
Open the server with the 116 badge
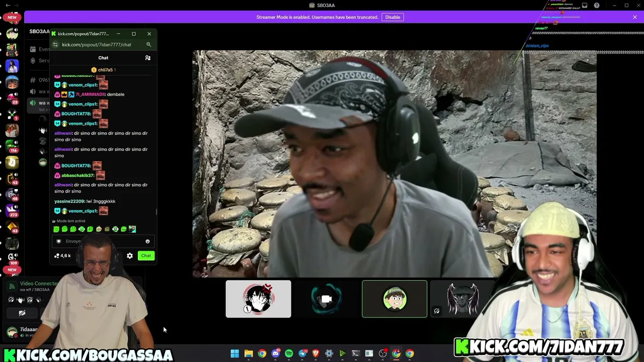12,146
